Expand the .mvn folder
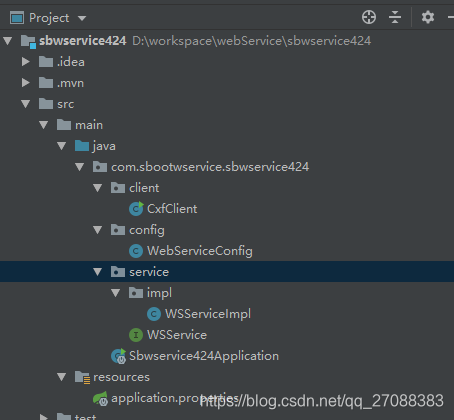Viewport: 454px width, 420px height. click(26, 83)
